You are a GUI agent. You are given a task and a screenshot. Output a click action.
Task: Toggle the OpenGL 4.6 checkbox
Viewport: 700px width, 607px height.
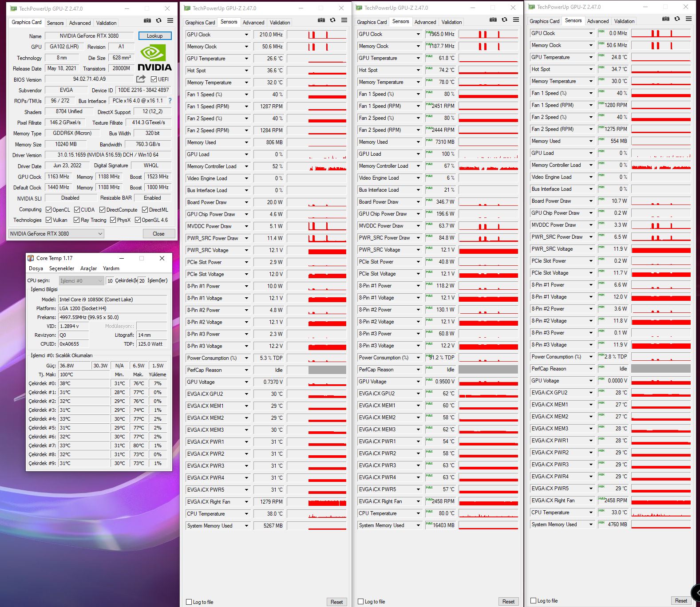click(138, 220)
